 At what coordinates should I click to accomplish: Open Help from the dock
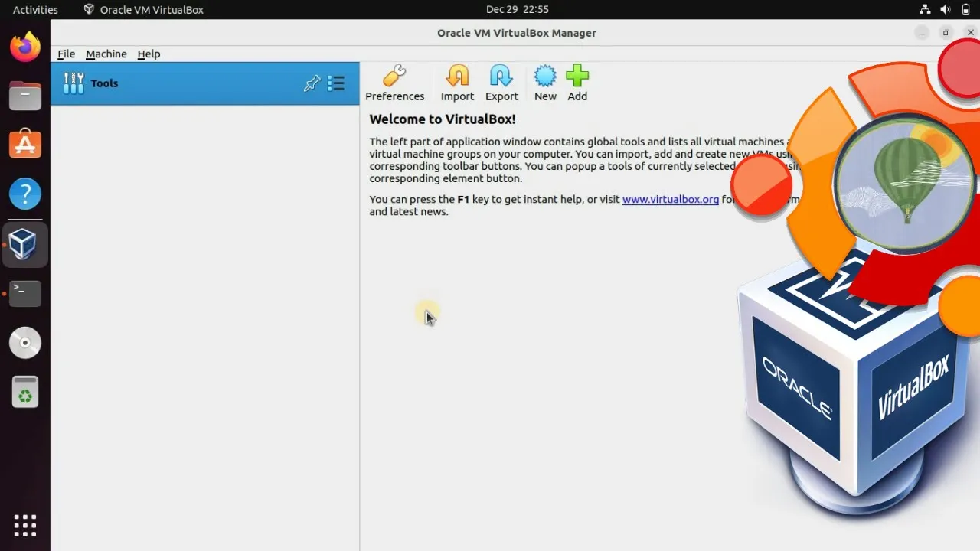pyautogui.click(x=25, y=194)
